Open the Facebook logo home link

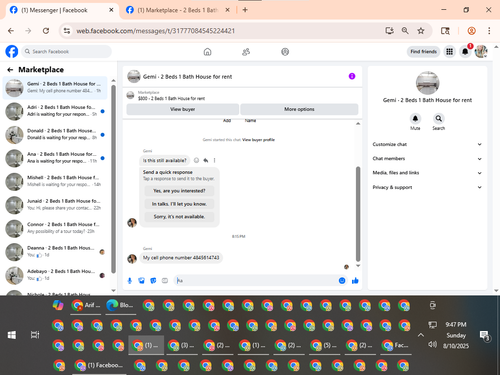coord(12,52)
